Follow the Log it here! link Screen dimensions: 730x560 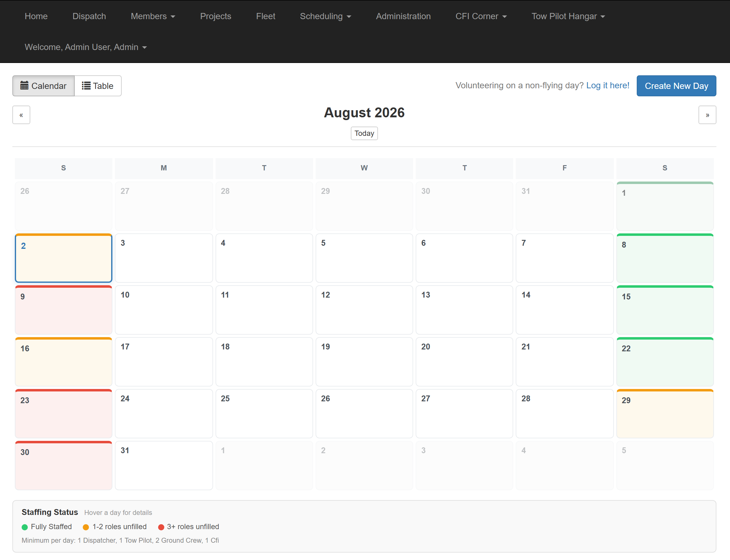(x=607, y=85)
